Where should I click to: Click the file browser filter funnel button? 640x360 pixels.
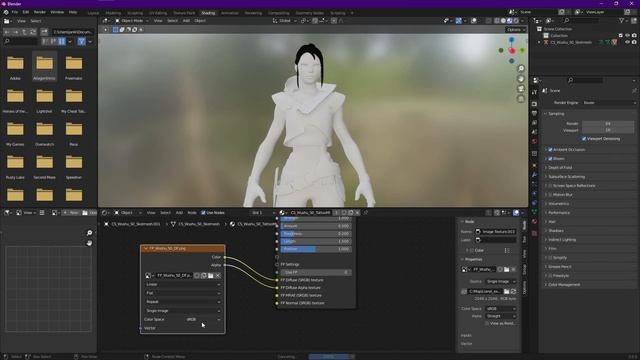(81, 41)
